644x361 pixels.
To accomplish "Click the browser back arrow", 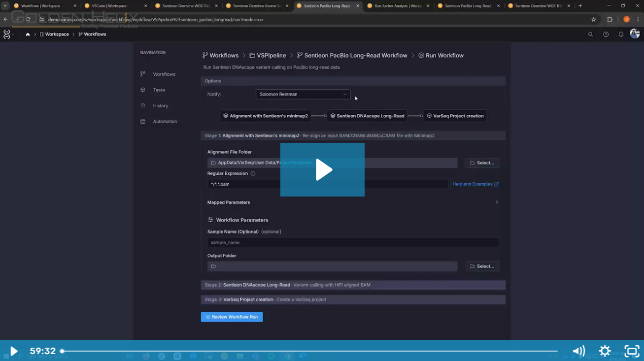I will click(x=5, y=19).
